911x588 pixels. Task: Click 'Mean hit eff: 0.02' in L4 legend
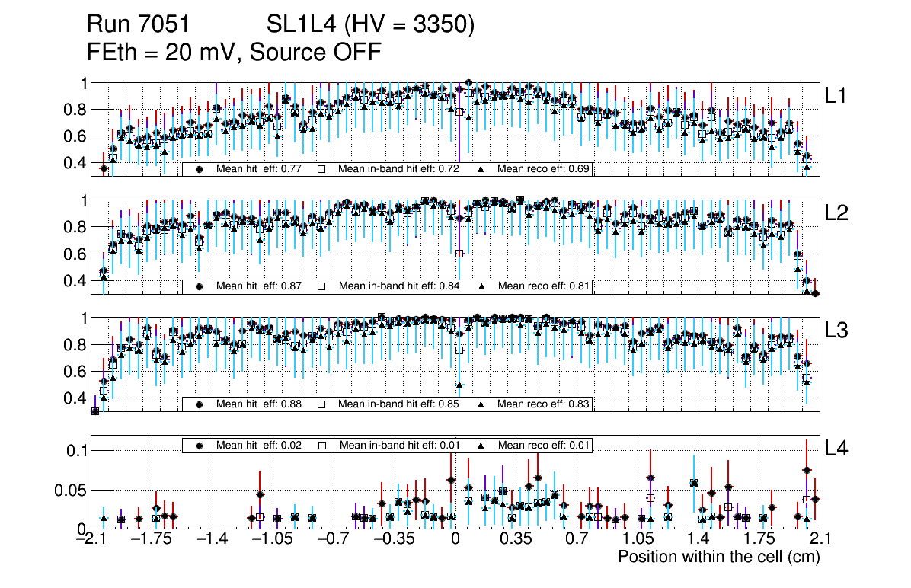coord(254,445)
